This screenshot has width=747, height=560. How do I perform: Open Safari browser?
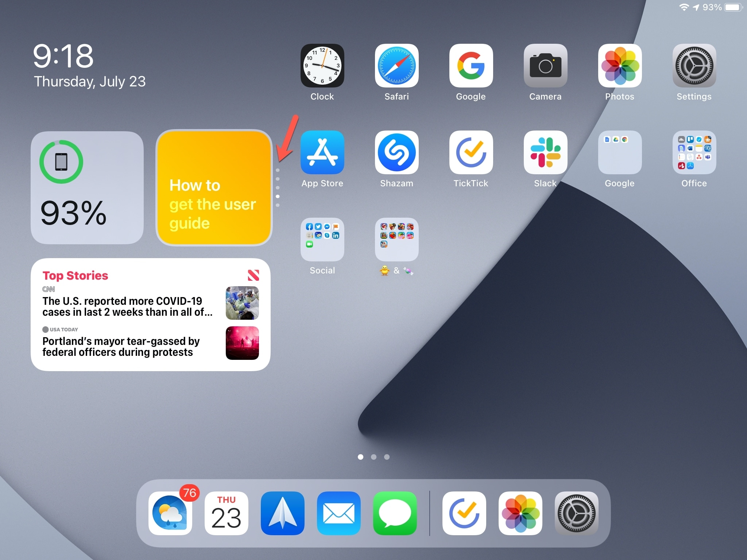point(396,66)
